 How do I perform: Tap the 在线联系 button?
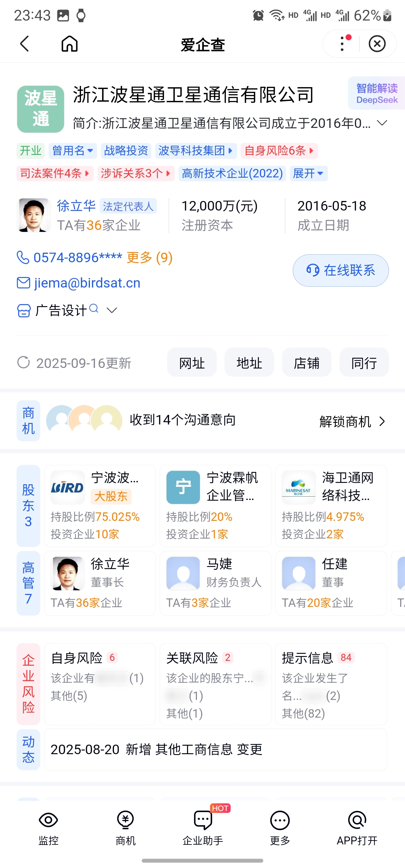[341, 271]
